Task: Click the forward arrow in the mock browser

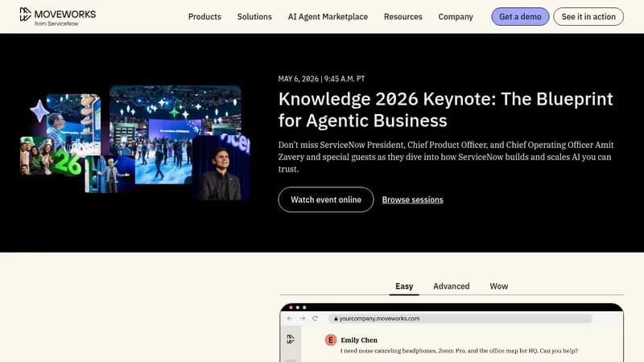Action: click(303, 319)
